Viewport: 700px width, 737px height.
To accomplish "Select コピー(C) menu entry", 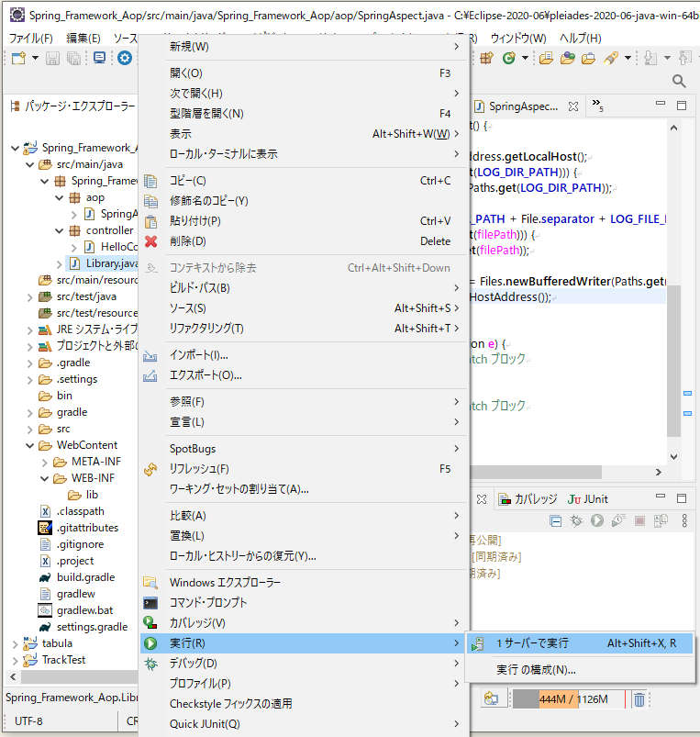I will (x=305, y=181).
